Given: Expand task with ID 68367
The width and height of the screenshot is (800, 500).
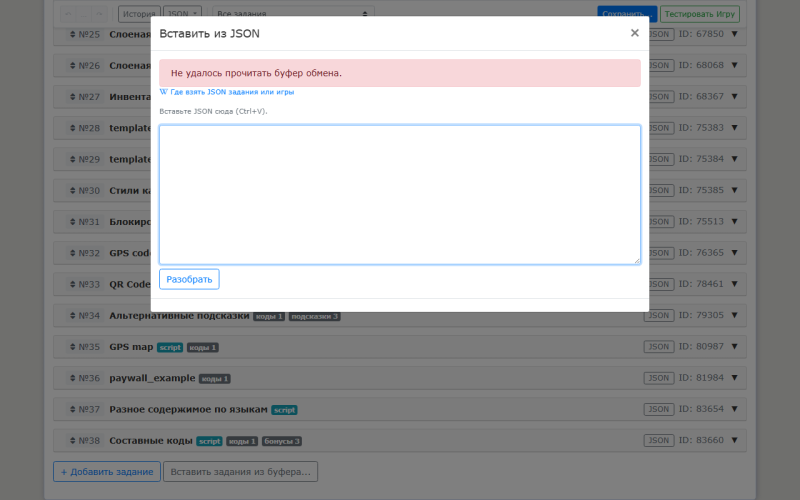Looking at the screenshot, I should point(735,96).
